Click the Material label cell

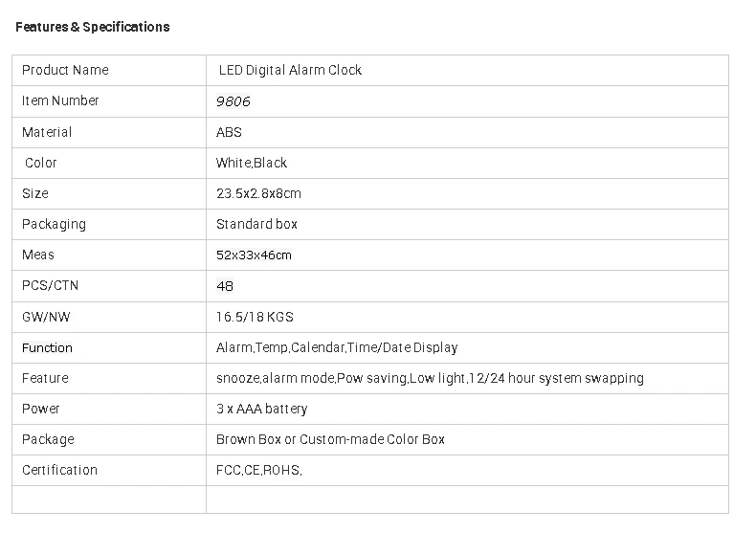pyautogui.click(x=47, y=132)
